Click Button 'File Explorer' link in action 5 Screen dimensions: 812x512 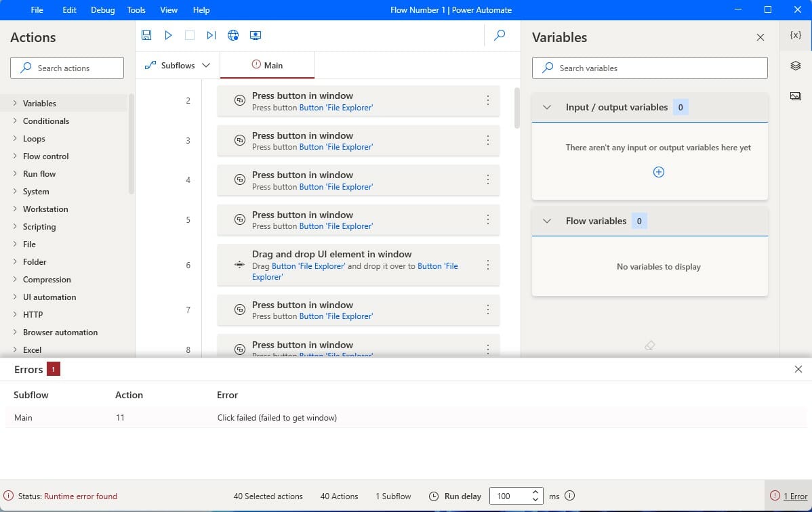[336, 226]
